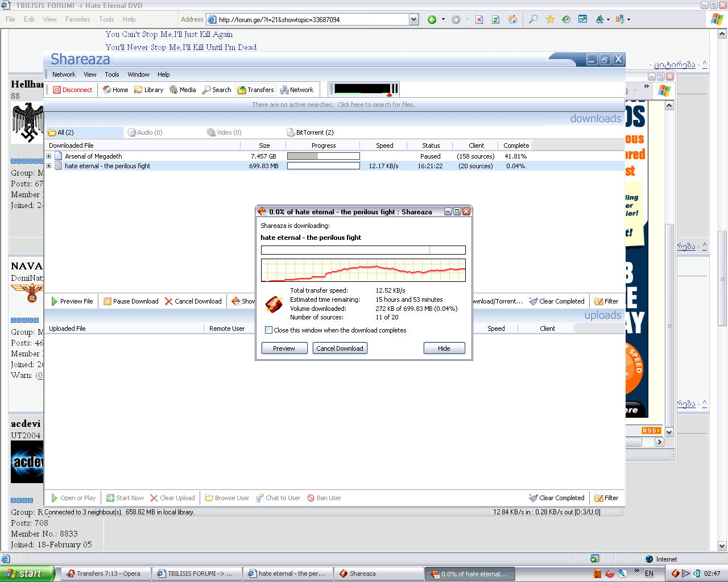
Task: Expand the Arsenal of Megadeth download row
Action: 48,156
